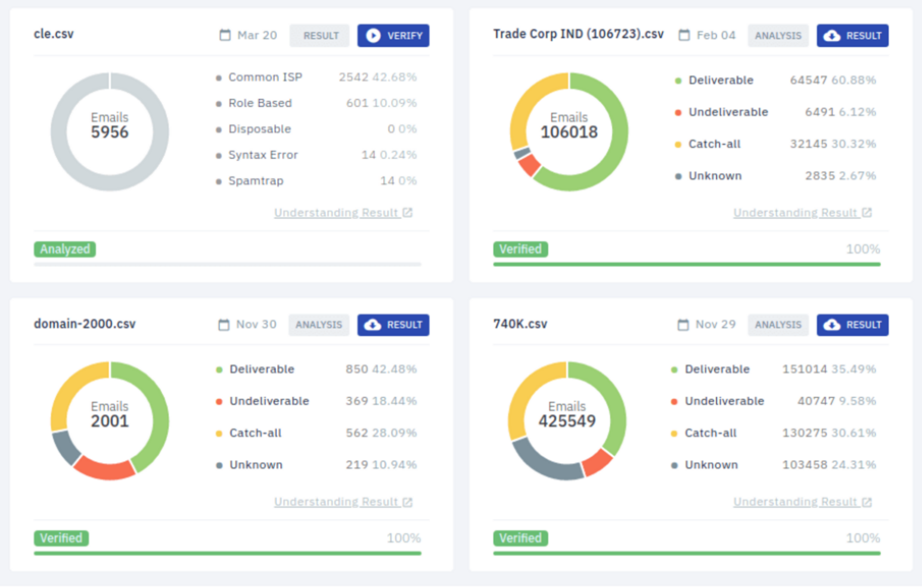
Task: Click the download cloud icon on 740K.csv RESULT button
Action: pos(832,325)
